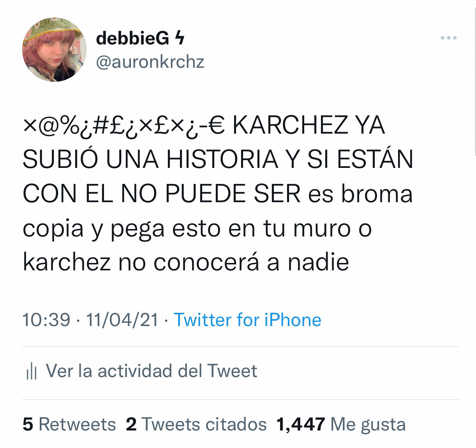Click the tweet text mentioning KARCHEZ

pyautogui.click(x=217, y=194)
